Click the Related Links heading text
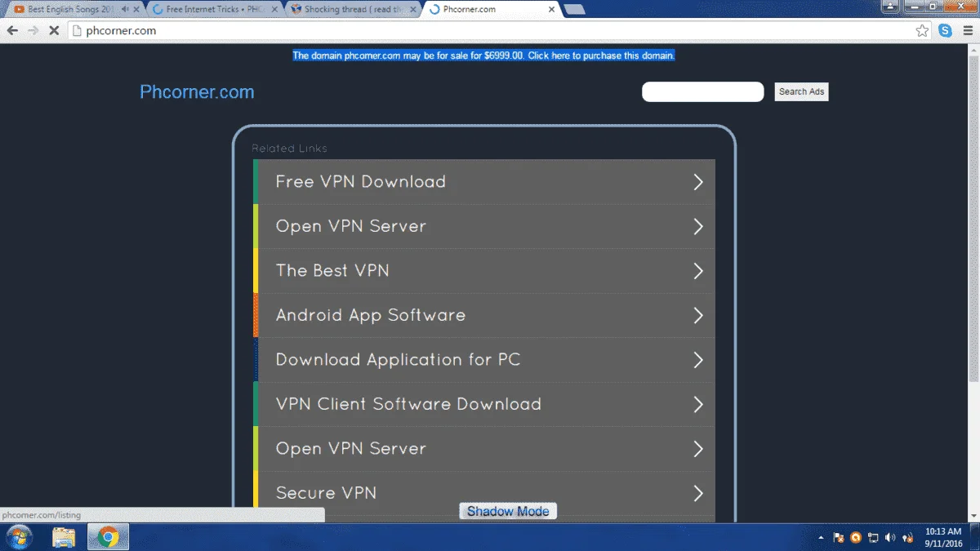 pos(289,149)
